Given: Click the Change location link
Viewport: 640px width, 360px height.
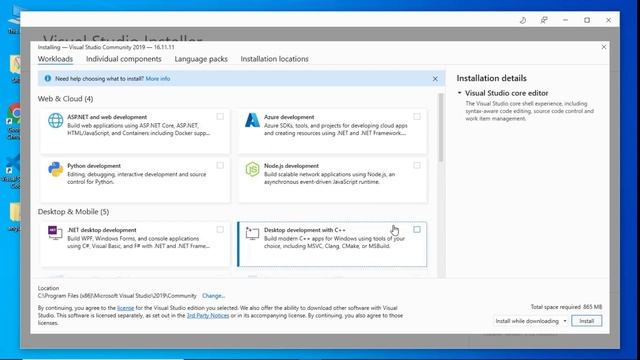Looking at the screenshot, I should click(213, 296).
